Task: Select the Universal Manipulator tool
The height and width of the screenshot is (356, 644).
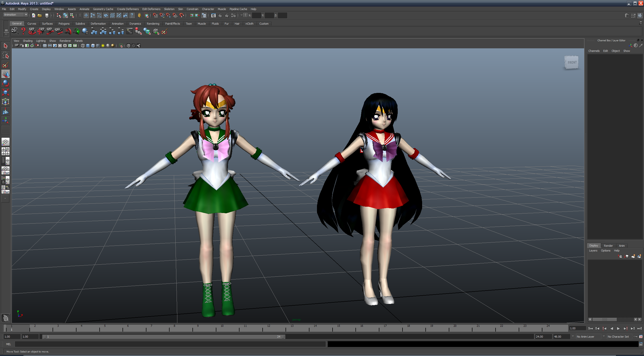Action: click(x=6, y=102)
